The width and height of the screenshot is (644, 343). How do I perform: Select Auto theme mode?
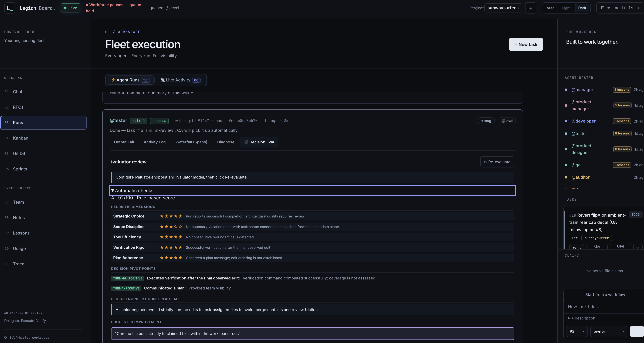[x=550, y=8]
